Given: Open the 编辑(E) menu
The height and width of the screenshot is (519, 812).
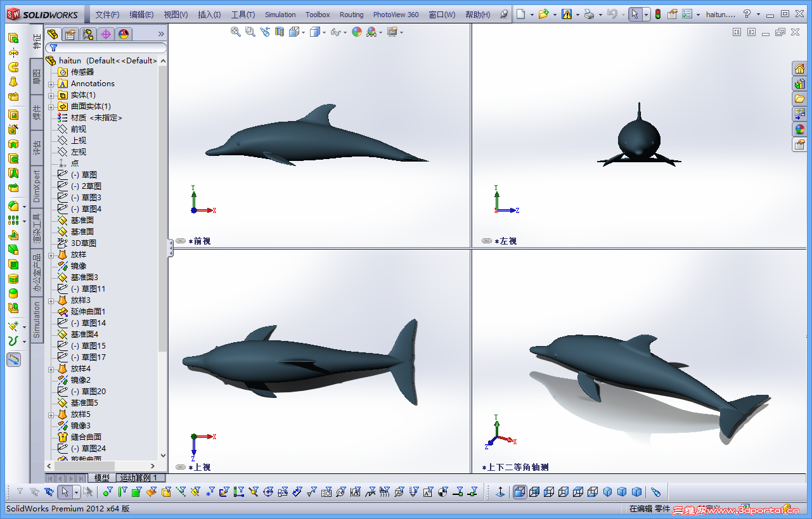Looking at the screenshot, I should coord(141,15).
